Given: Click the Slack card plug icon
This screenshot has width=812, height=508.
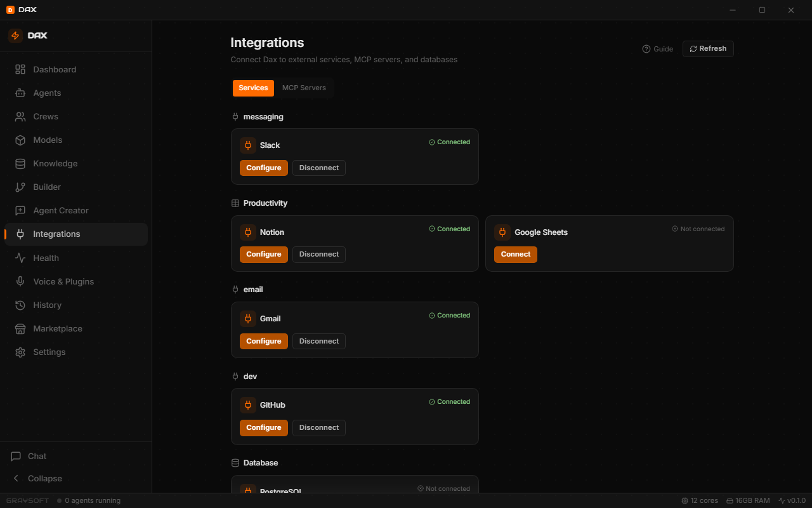Looking at the screenshot, I should [x=248, y=145].
